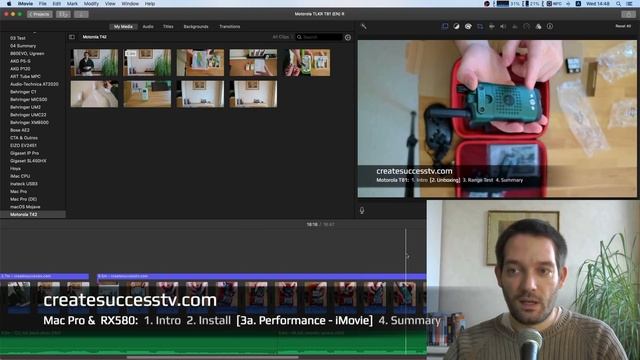
Task: Open the Modify menu
Action: [x=91, y=4]
